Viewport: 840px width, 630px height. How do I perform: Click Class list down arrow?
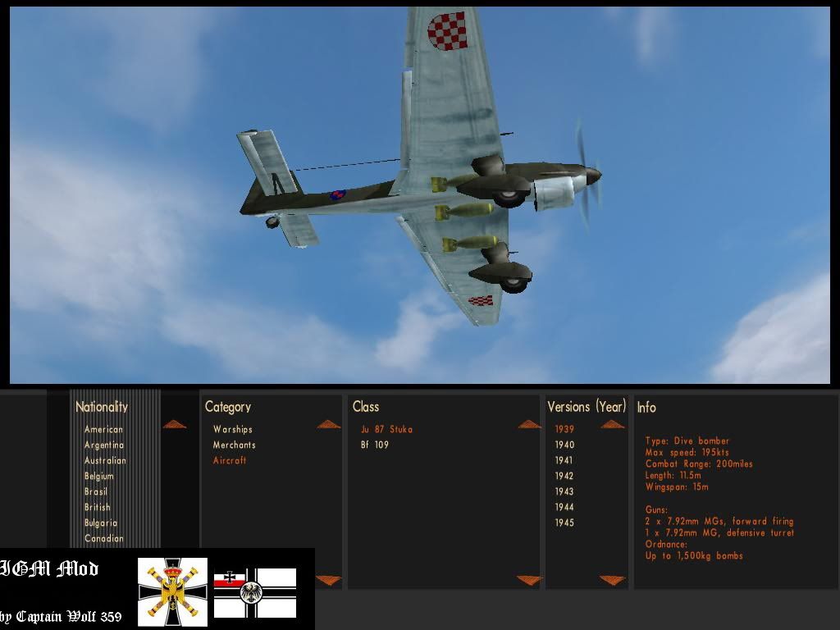(x=529, y=580)
